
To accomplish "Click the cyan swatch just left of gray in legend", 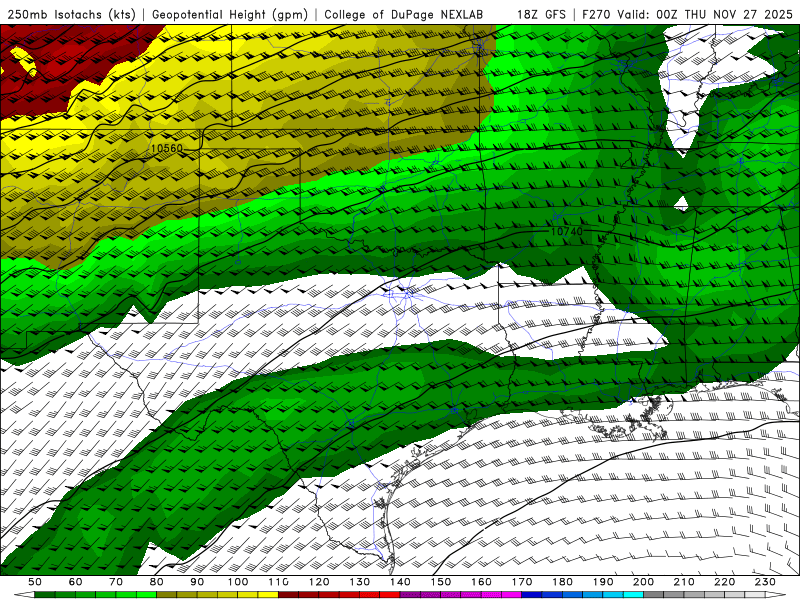I will 633,595.
